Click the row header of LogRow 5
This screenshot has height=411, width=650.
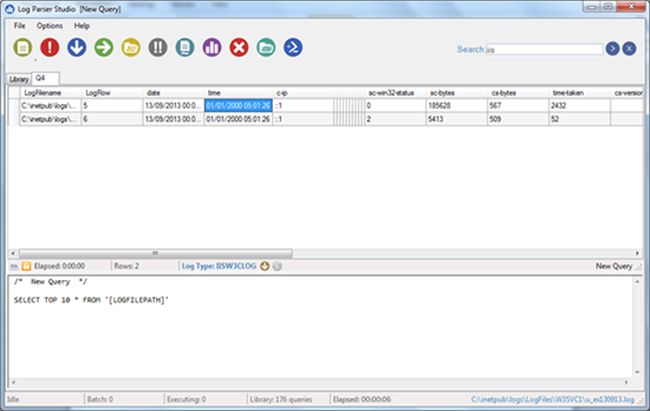[14, 106]
